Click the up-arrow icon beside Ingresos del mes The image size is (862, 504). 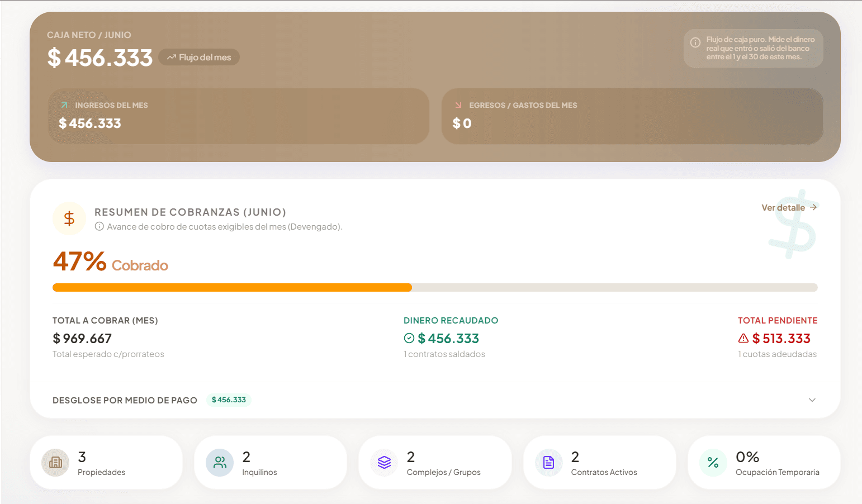[64, 105]
